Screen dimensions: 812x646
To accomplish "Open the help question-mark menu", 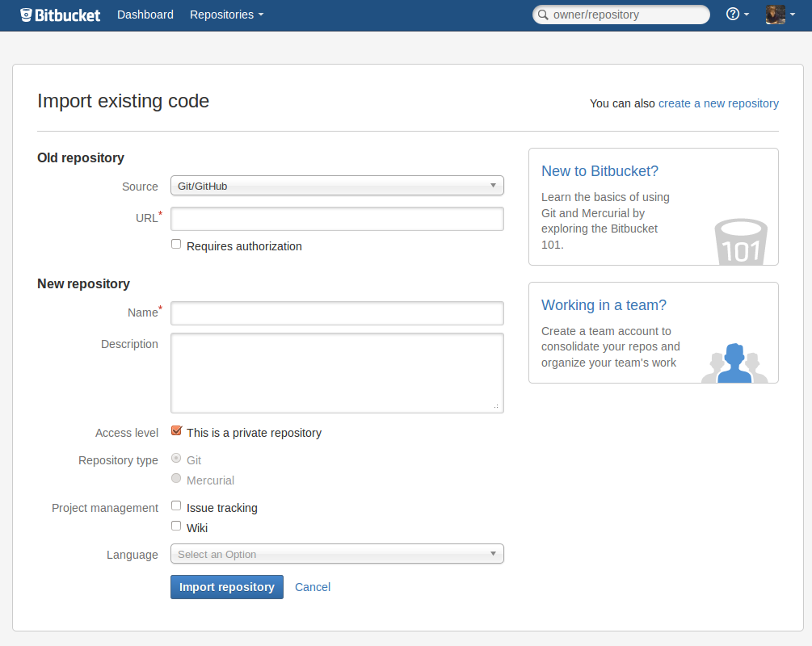I will click(738, 14).
